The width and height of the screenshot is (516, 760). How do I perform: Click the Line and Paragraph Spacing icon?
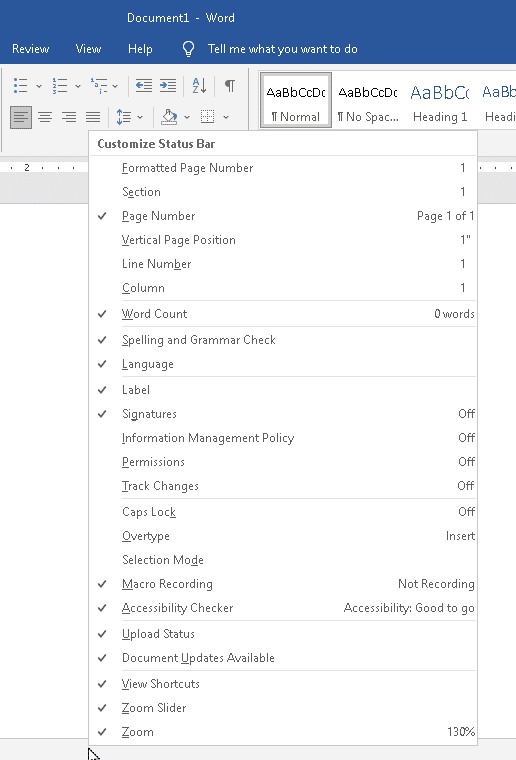tap(124, 117)
